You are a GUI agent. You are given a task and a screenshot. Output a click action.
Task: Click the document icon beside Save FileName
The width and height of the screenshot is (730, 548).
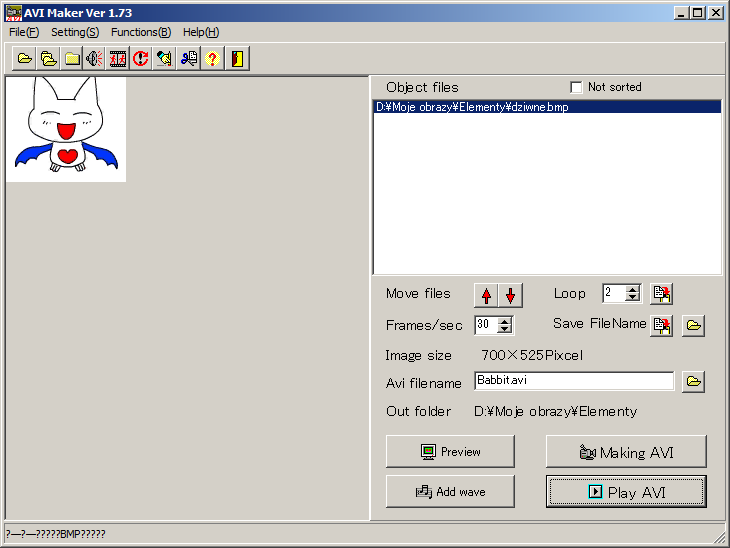(661, 325)
